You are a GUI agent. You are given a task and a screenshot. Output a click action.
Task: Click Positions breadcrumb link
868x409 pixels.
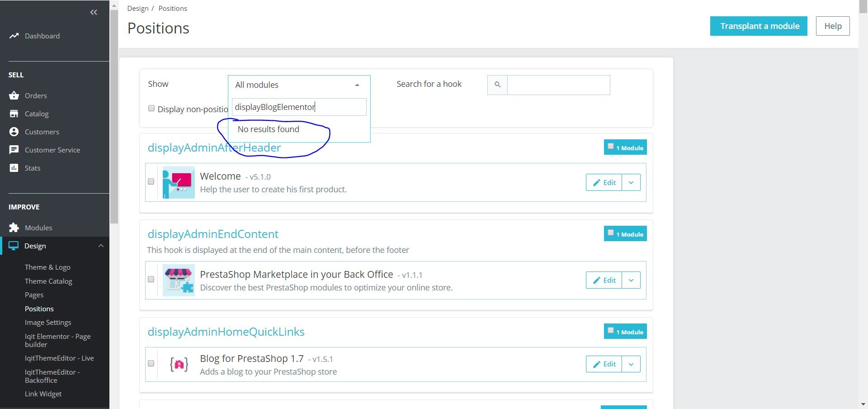pos(173,8)
